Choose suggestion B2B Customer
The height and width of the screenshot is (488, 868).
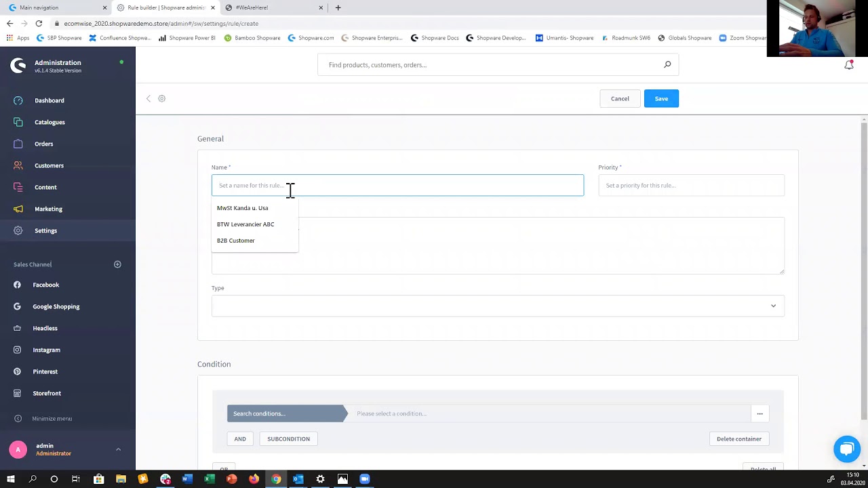(235, 241)
